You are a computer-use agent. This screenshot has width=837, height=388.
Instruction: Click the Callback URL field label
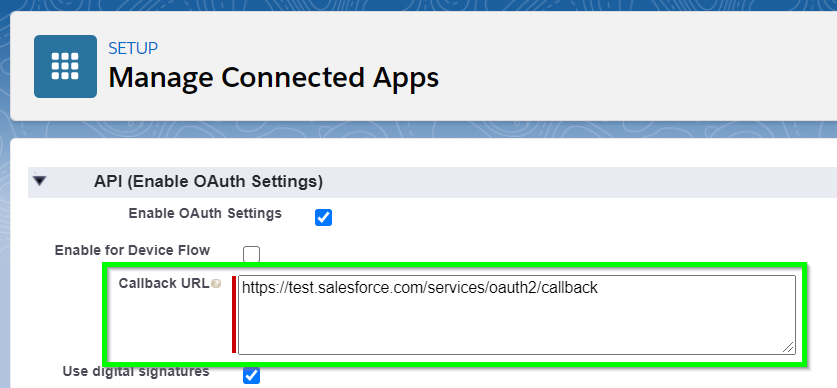pyautogui.click(x=164, y=283)
